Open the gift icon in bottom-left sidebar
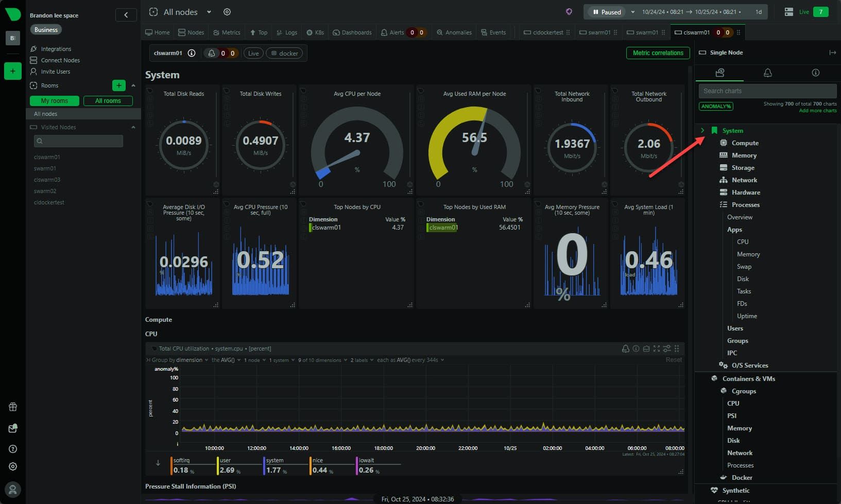 (13, 407)
